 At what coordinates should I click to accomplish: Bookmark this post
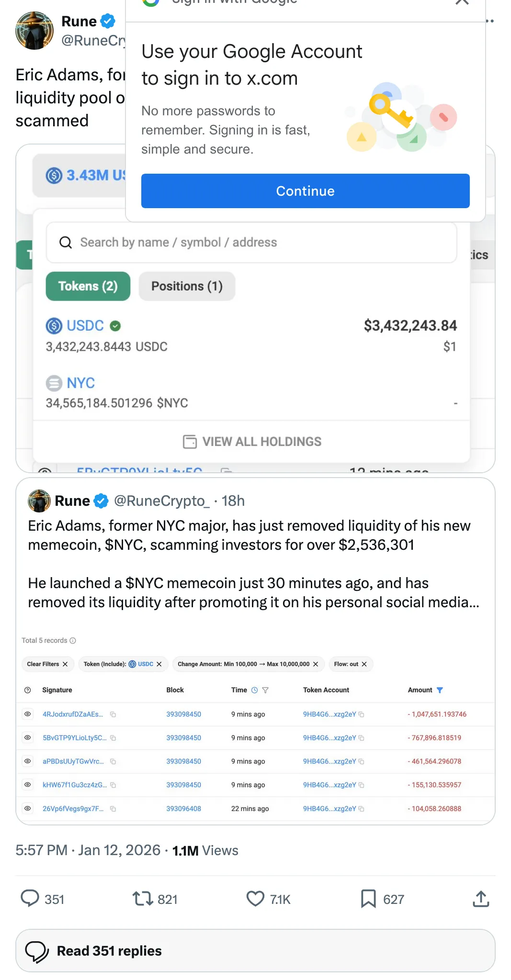tap(368, 899)
